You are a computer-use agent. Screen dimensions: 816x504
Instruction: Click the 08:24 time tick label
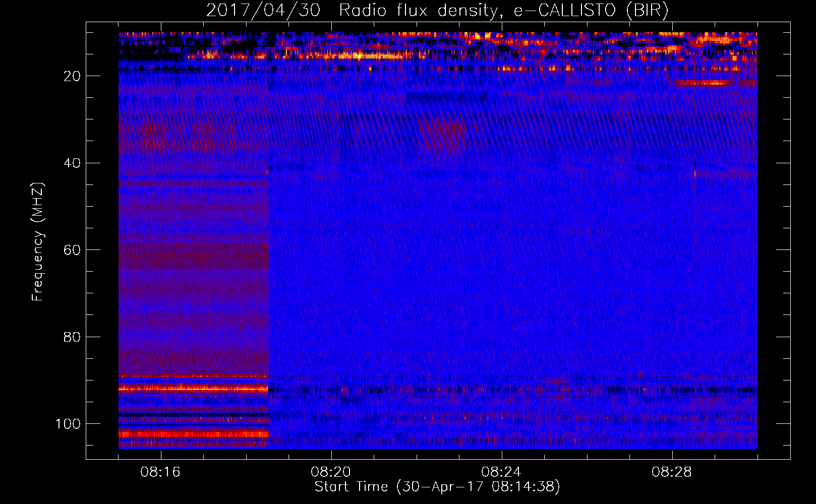point(501,472)
